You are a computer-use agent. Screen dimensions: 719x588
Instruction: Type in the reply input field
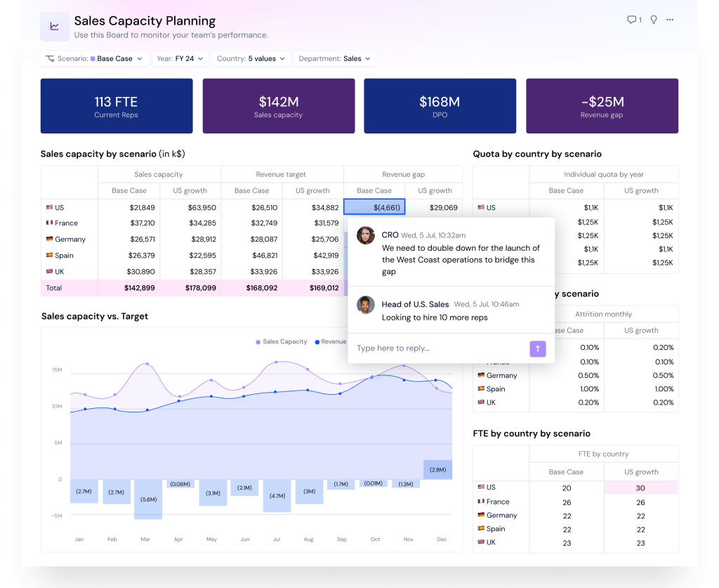tap(439, 348)
